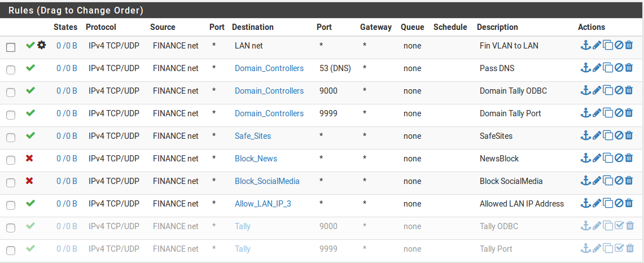Select checkbox for Pass DNS rule
Viewport: 644px width, 263px height.
[x=11, y=70]
